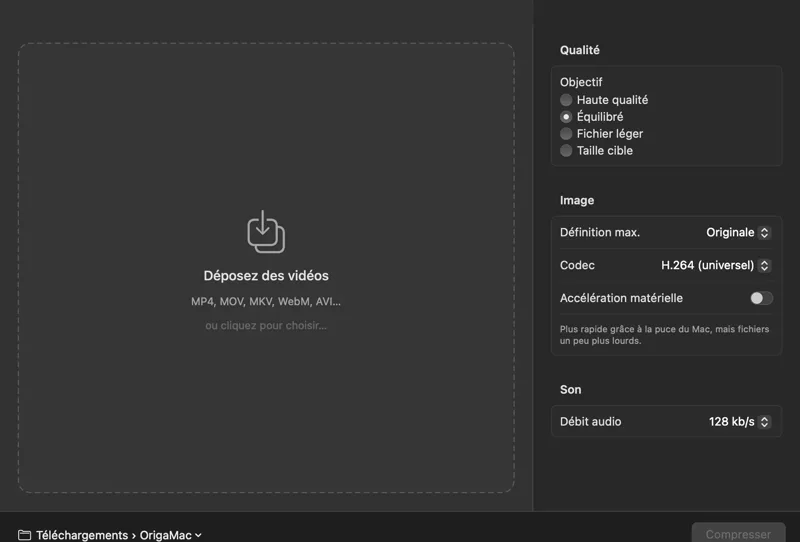Click the video drop download icon
The height and width of the screenshot is (542, 800).
point(266,232)
